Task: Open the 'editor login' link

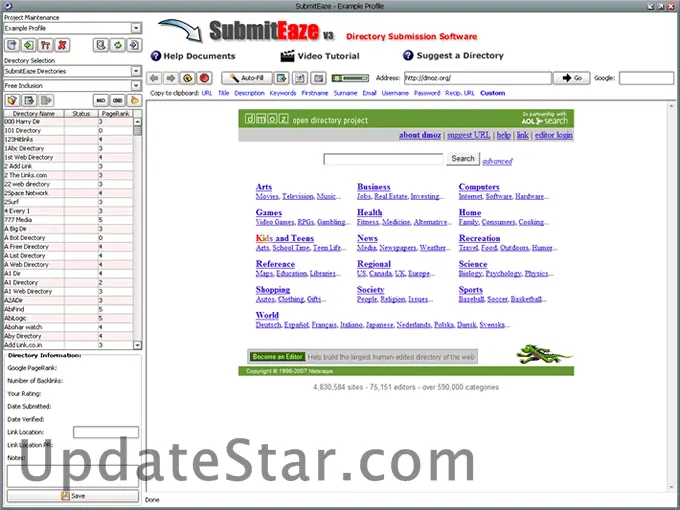Action: click(x=553, y=135)
